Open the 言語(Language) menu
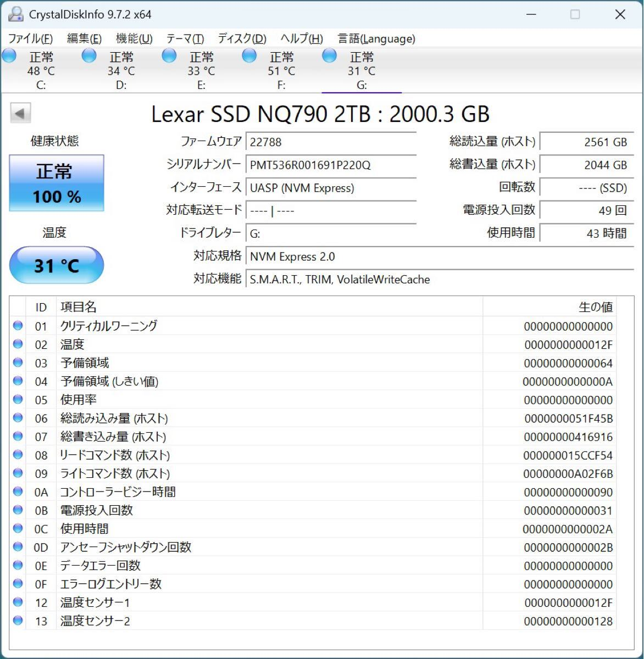The image size is (644, 659). [x=376, y=38]
